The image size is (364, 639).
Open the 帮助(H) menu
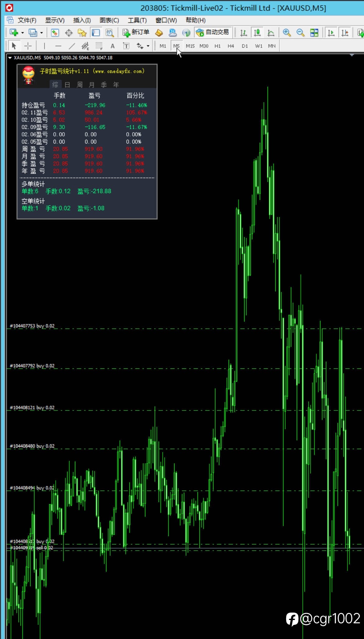coord(195,20)
